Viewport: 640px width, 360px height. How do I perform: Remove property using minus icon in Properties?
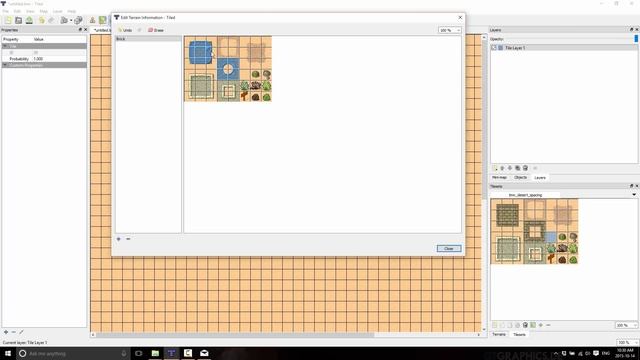click(13, 332)
